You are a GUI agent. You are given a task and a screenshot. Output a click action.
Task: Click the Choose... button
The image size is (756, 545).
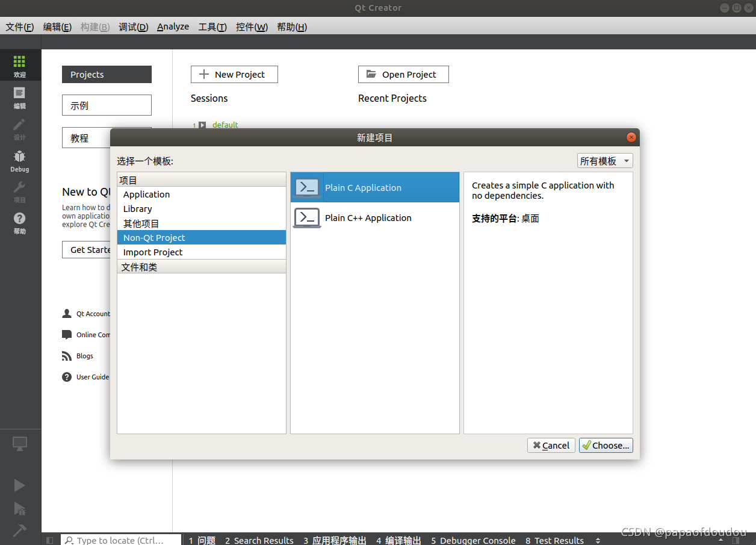point(606,445)
